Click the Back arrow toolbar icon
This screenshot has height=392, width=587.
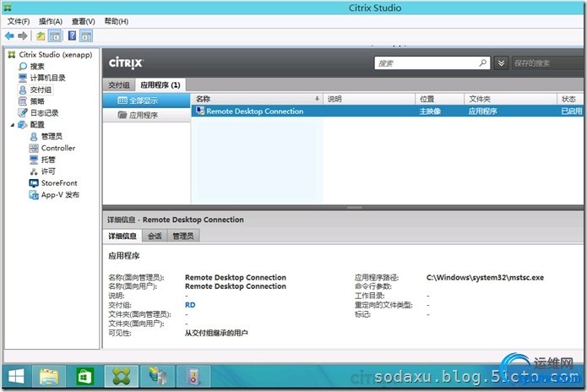[x=9, y=36]
